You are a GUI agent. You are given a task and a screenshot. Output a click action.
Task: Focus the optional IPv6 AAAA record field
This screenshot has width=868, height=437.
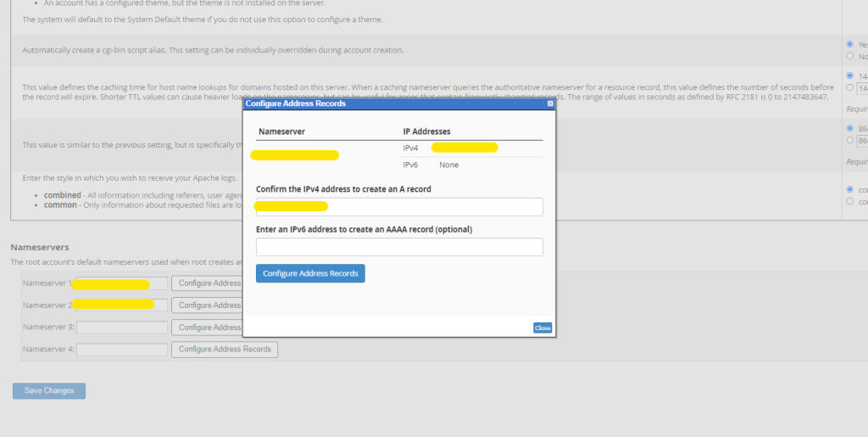pyautogui.click(x=399, y=247)
